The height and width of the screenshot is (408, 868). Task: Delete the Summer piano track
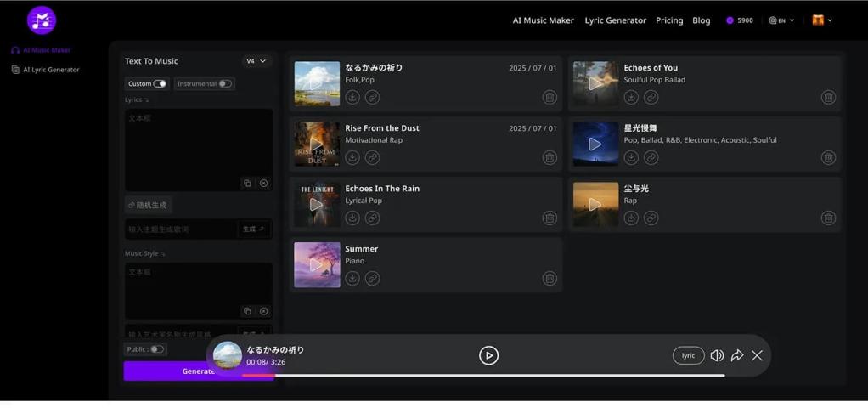[x=550, y=279]
